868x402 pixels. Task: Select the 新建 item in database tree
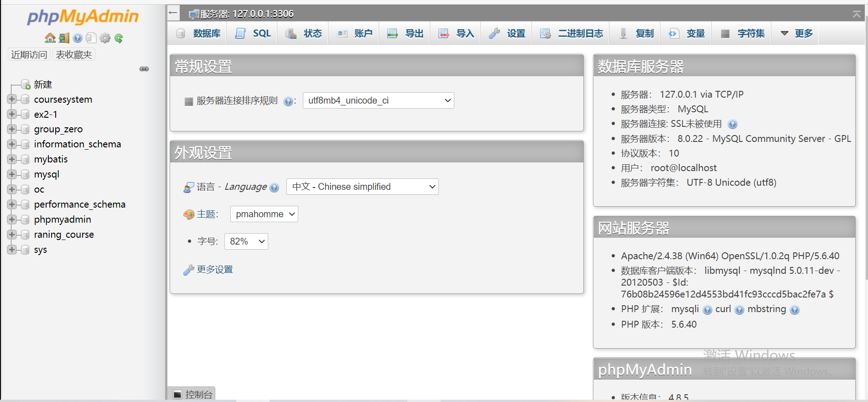click(x=43, y=84)
